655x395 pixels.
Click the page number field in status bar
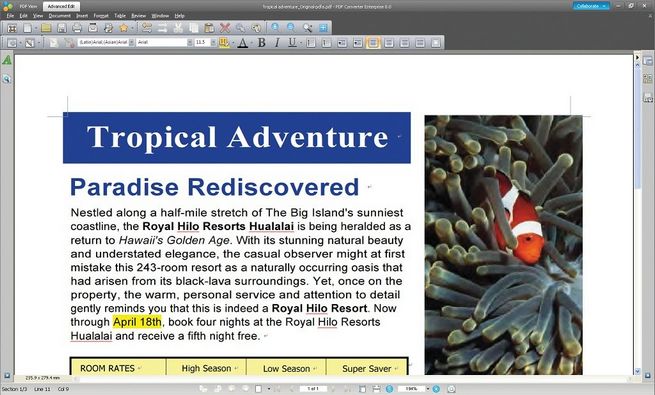(313, 389)
